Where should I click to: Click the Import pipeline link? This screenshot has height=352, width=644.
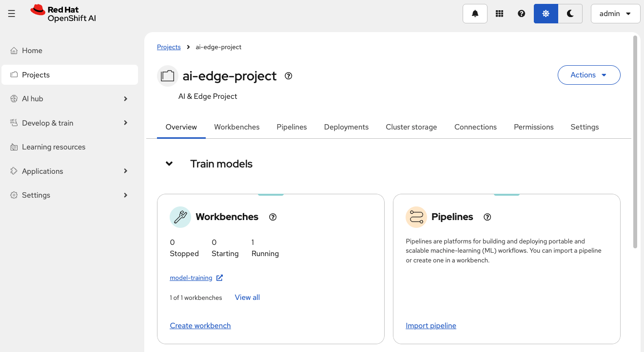tap(430, 326)
